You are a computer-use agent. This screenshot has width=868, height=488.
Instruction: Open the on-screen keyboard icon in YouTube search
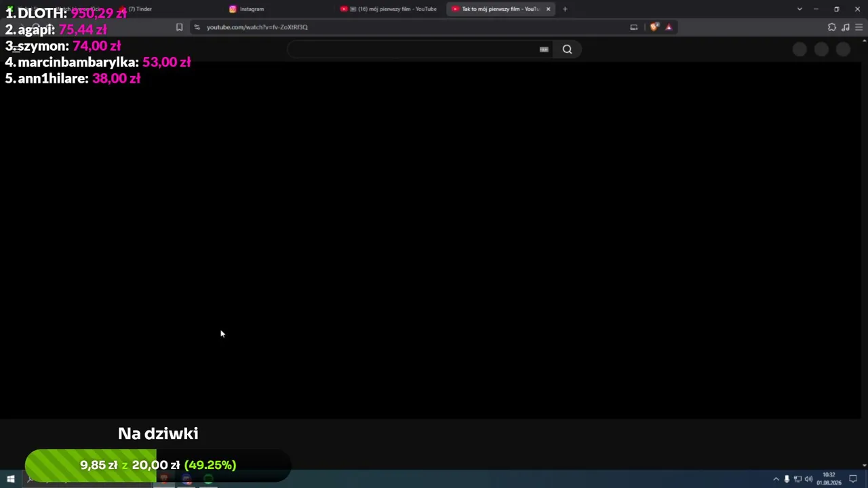(544, 49)
